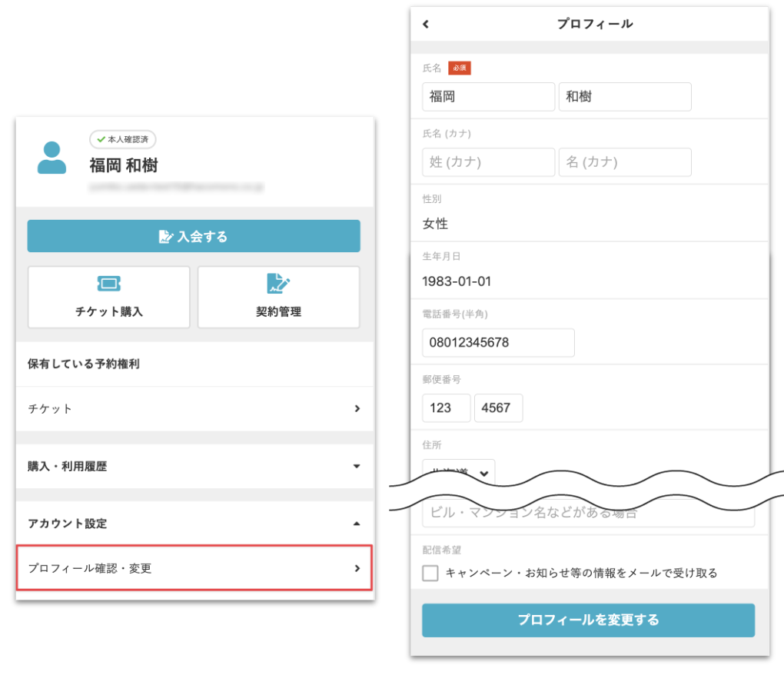Click the postal code field showing 123
Viewport: 784px width, 675px height.
click(446, 408)
